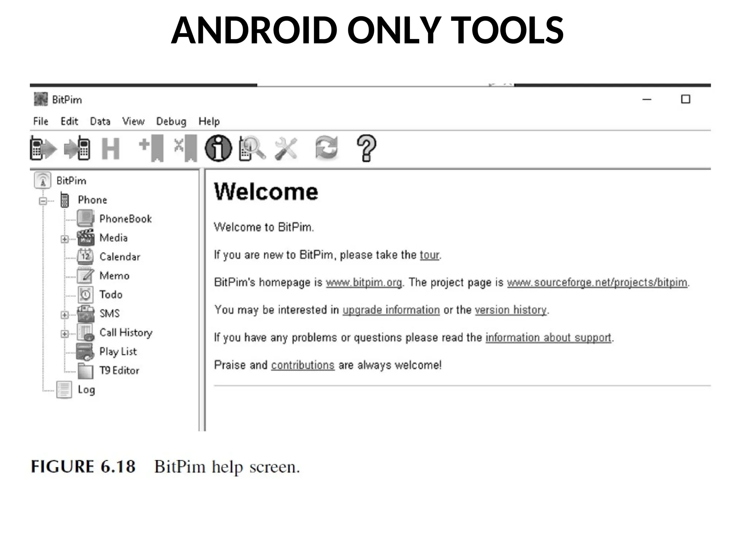Screen dimensions: 747x560
Task: Click the Play List icon
Action: pyautogui.click(x=85, y=351)
